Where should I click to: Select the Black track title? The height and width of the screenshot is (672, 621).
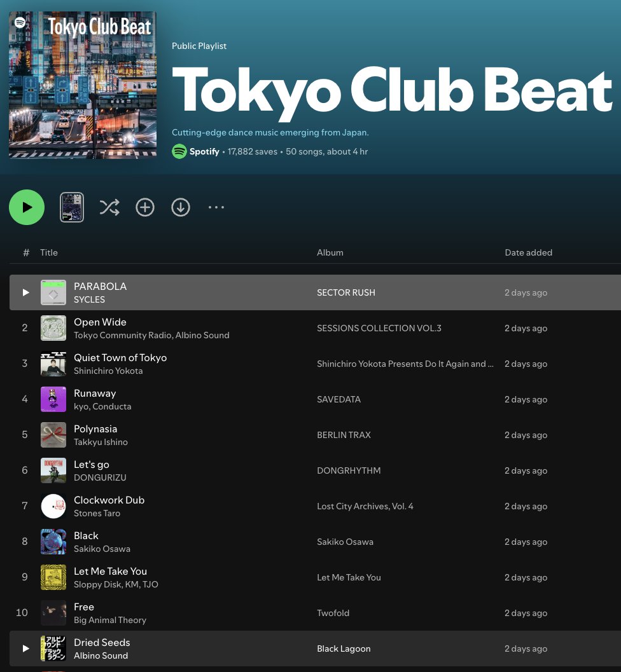point(86,535)
